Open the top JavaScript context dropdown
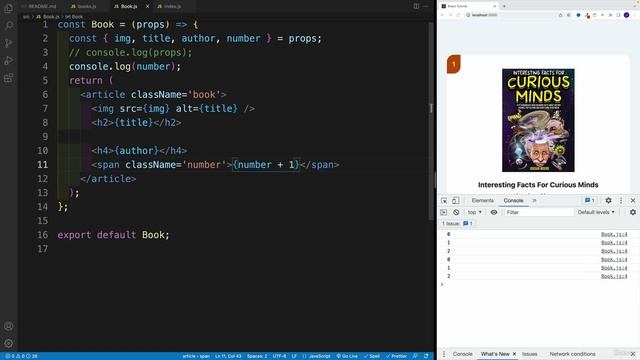The image size is (640, 360). point(474,212)
